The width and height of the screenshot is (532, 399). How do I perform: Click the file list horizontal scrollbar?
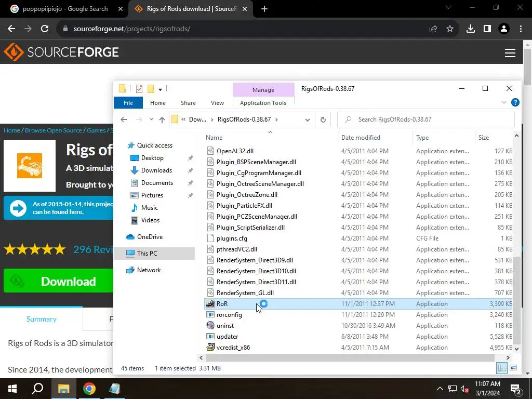click(350, 357)
